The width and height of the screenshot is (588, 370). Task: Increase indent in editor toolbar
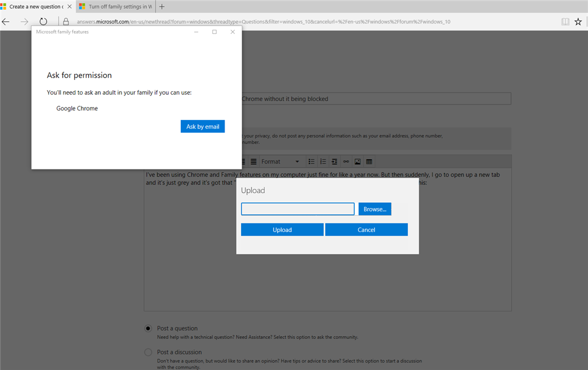[335, 162]
